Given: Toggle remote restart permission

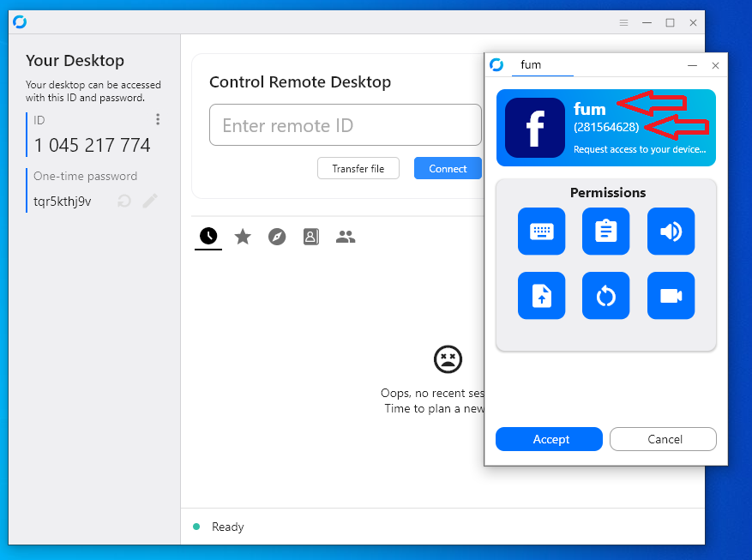Looking at the screenshot, I should (x=605, y=295).
